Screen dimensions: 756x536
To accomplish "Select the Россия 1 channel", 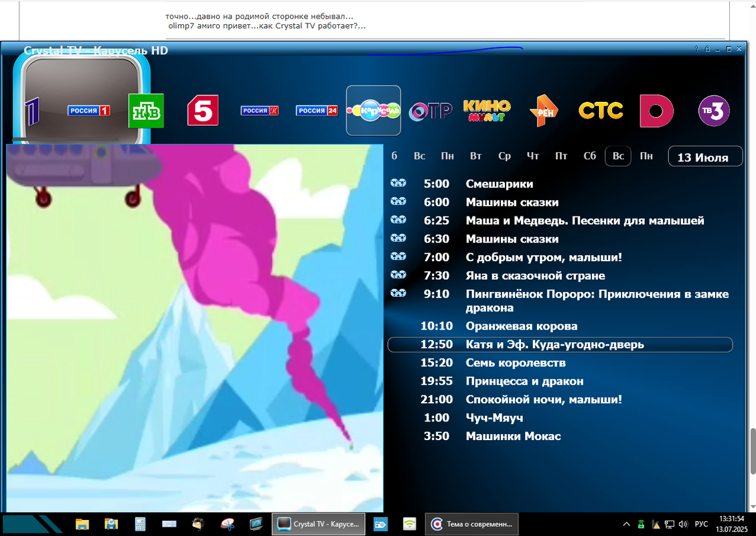I will click(88, 111).
